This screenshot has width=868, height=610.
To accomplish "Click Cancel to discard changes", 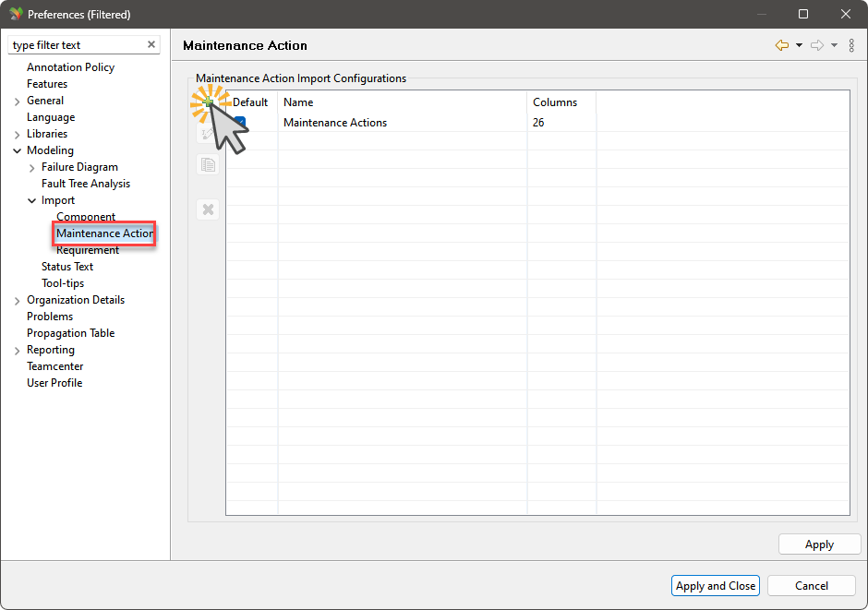I will click(811, 585).
